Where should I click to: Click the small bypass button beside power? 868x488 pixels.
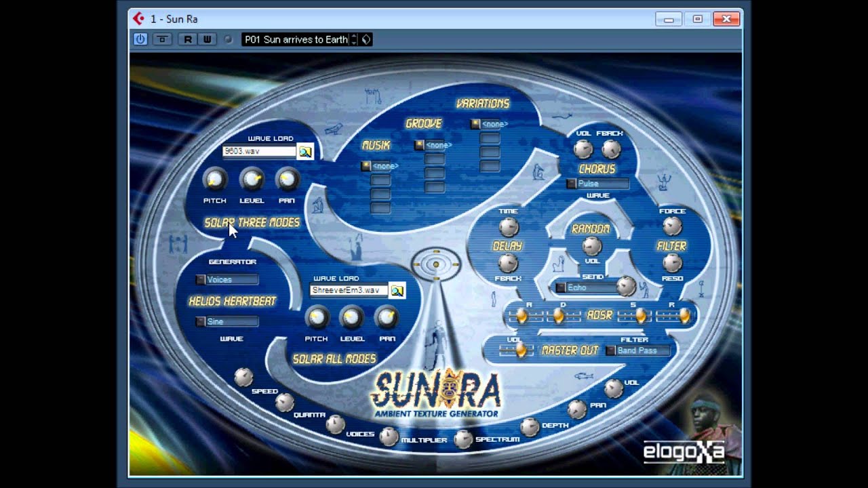tap(161, 39)
